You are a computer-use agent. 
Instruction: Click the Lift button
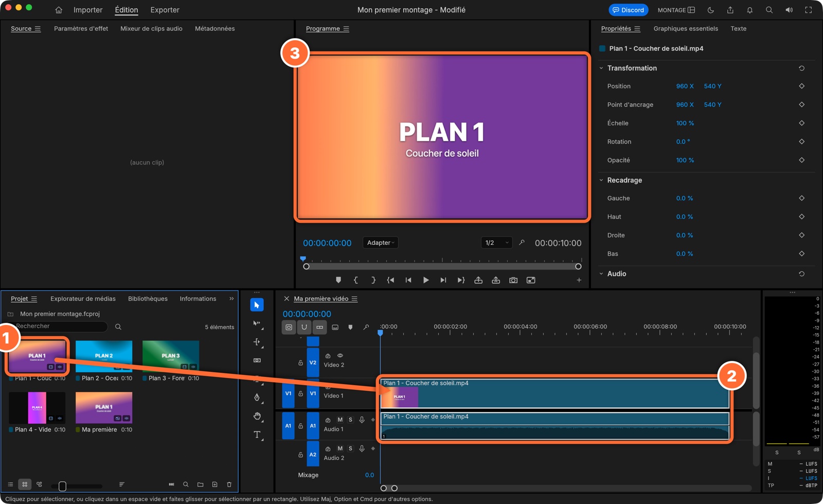tap(478, 280)
